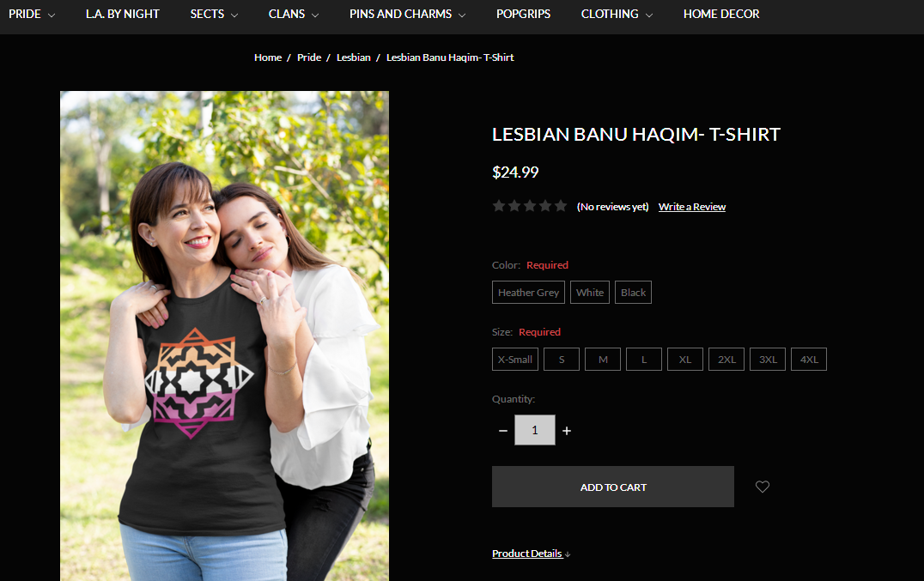Expand the Pride menu dropdown
Image resolution: width=924 pixels, height=581 pixels.
[x=32, y=14]
